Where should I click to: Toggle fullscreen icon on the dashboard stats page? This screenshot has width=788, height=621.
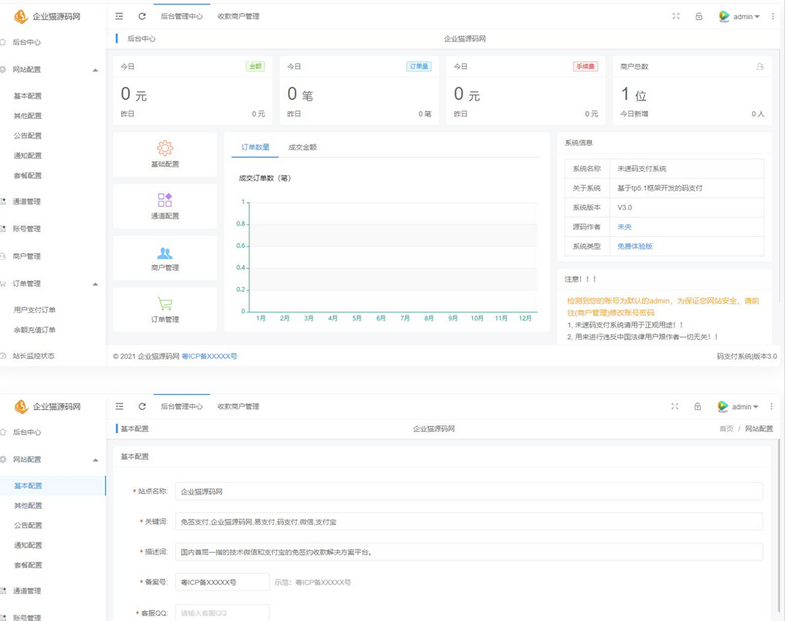(x=676, y=17)
